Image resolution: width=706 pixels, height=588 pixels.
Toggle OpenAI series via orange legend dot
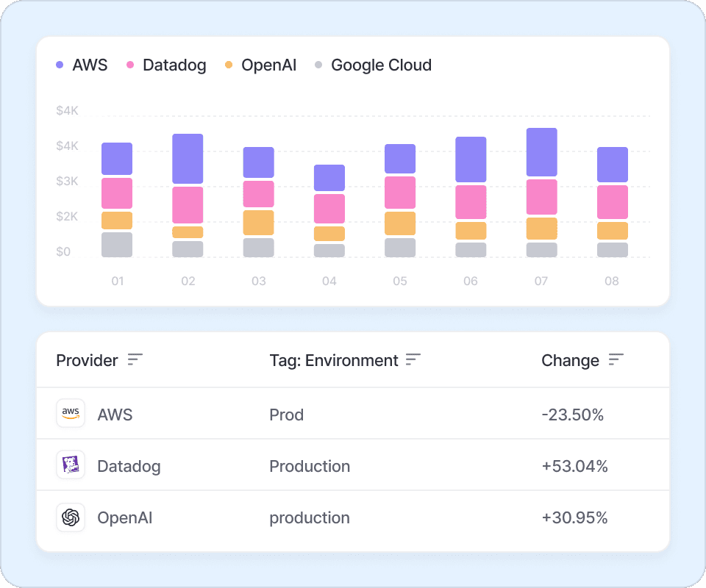tap(229, 65)
